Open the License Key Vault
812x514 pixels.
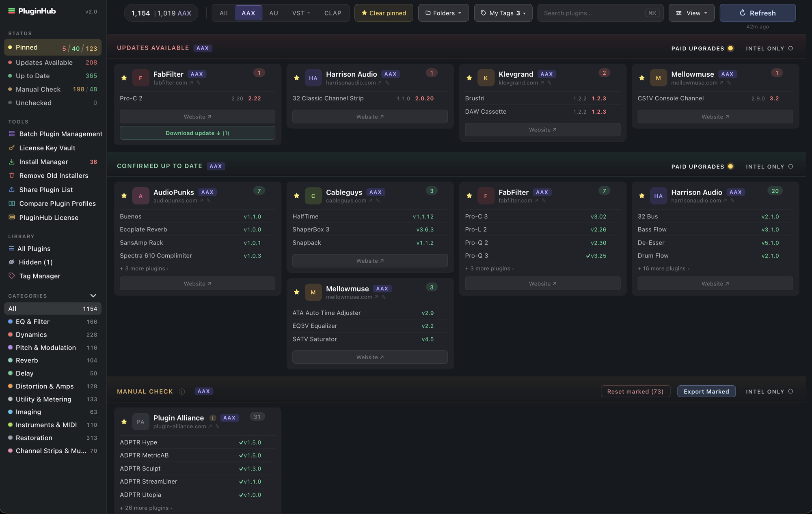47,148
